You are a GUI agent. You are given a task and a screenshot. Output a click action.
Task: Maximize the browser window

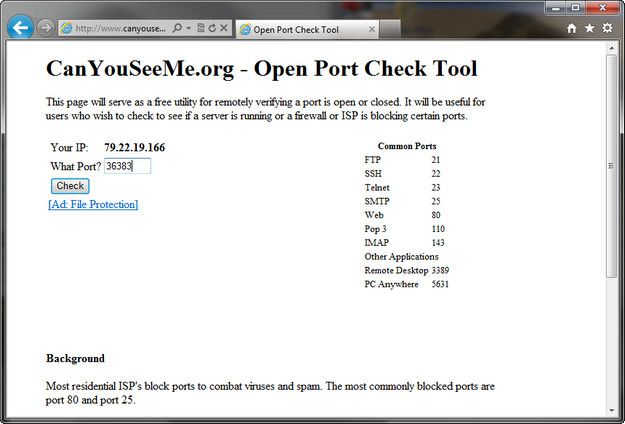tap(576, 8)
